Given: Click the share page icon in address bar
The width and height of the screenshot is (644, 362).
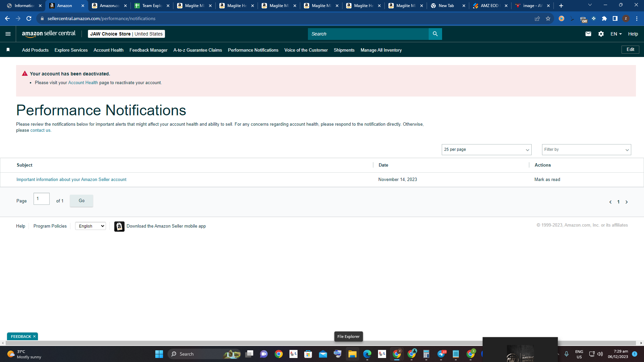Looking at the screenshot, I should 537,18.
